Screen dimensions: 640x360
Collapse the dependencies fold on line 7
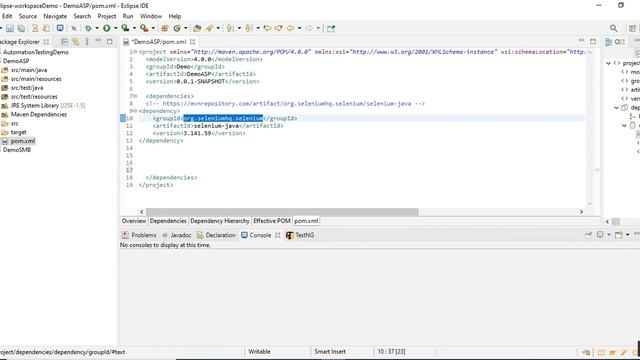point(135,96)
